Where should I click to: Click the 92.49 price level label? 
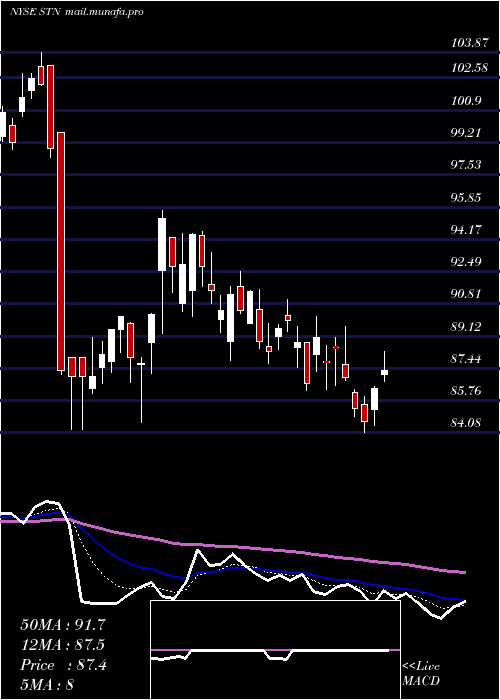click(467, 261)
